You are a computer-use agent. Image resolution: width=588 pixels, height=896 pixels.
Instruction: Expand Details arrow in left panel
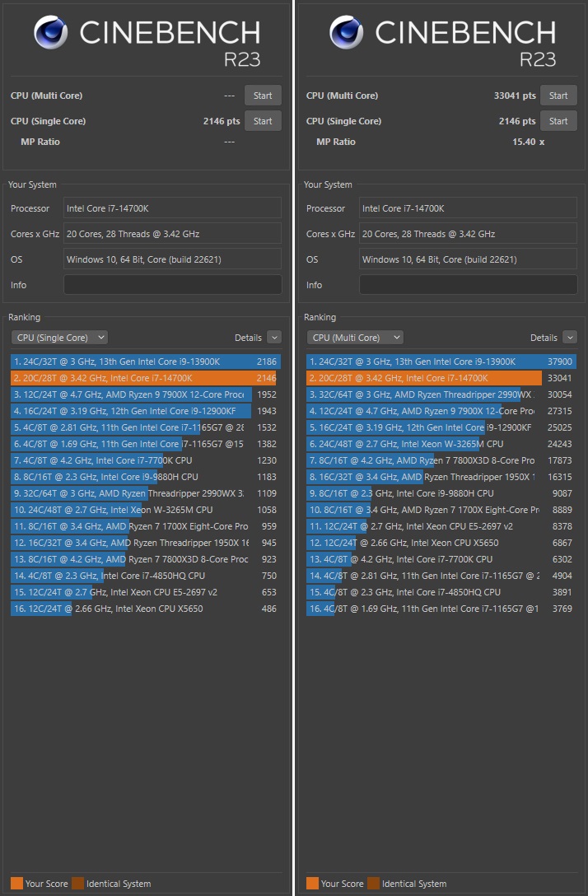click(274, 338)
